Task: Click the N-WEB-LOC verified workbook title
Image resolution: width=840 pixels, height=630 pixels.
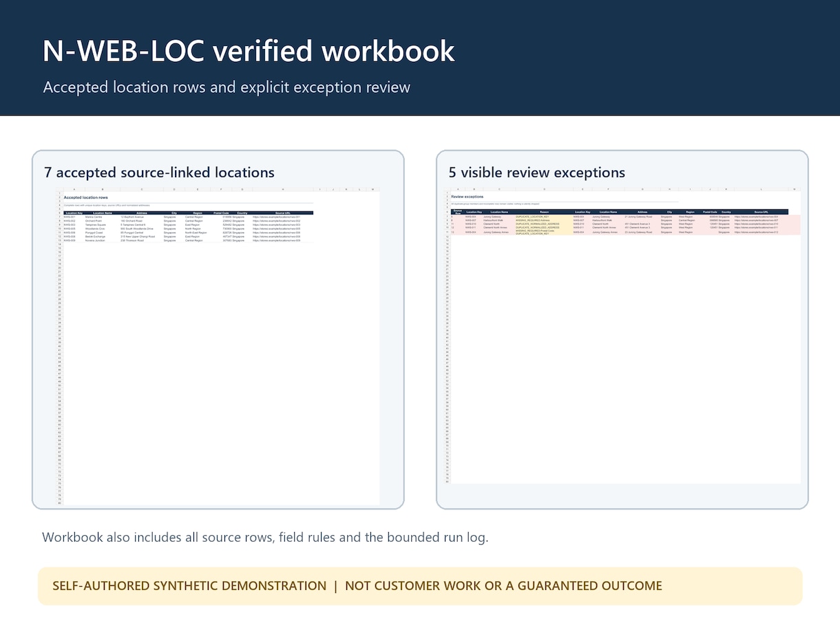Action: tap(249, 51)
